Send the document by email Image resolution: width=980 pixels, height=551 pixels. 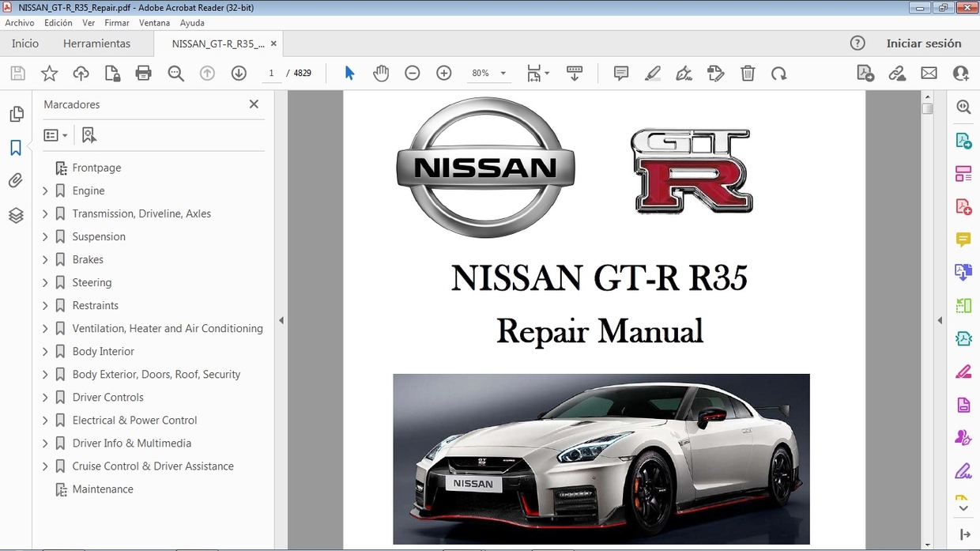click(x=929, y=73)
